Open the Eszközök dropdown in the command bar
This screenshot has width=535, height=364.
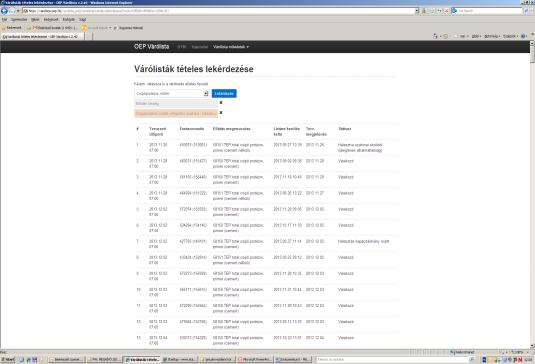(510, 36)
